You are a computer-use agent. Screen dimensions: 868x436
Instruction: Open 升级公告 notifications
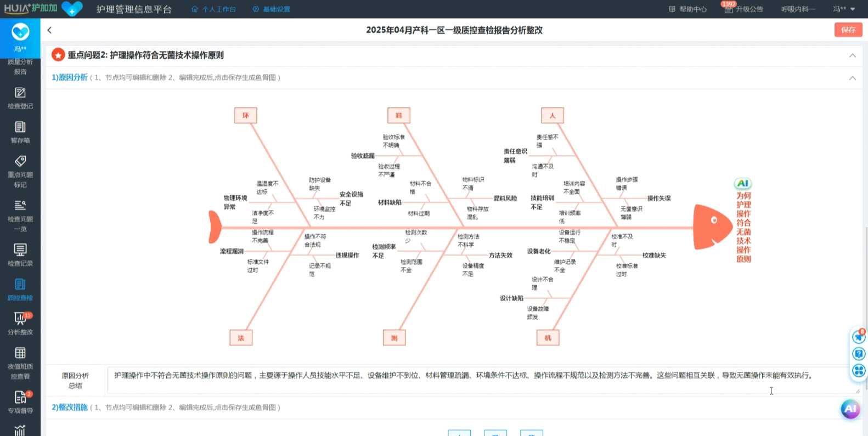click(744, 9)
